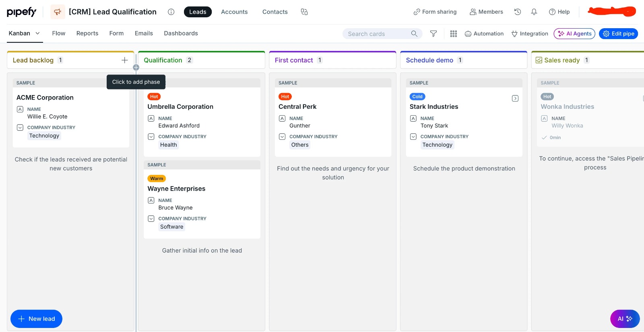Open the Dashboards tab
The image size is (644, 332).
(x=181, y=33)
